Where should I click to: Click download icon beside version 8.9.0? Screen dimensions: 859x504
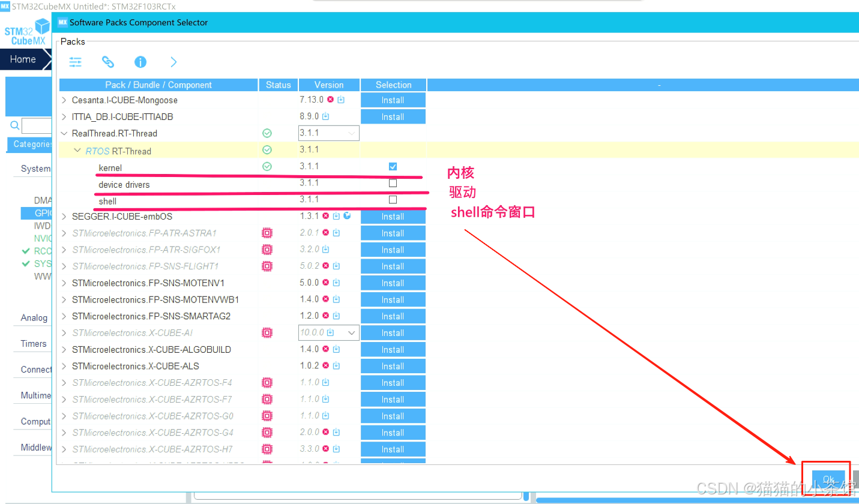[325, 116]
